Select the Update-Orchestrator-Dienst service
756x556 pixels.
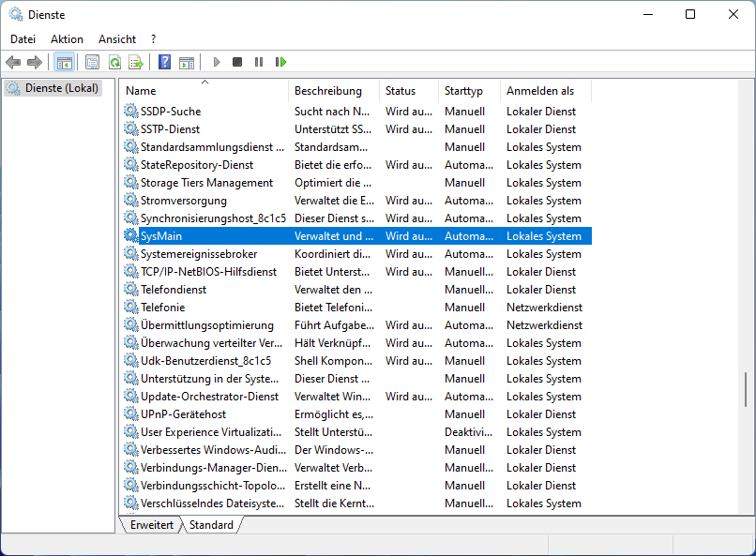[356, 397]
